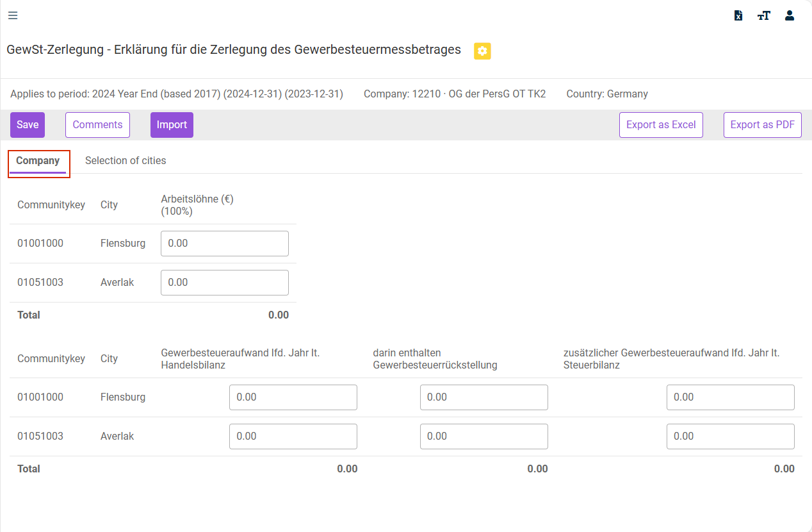Click Flensburg Gewerbesteuerrückstellung input field
This screenshot has width=812, height=532.
coord(484,397)
